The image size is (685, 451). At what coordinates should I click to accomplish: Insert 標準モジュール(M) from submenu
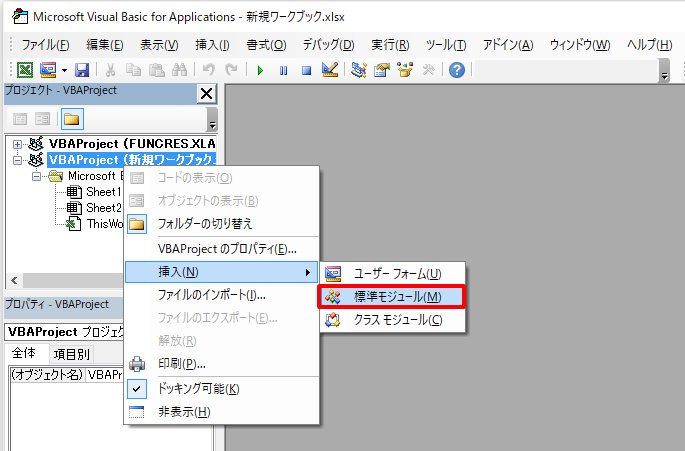(392, 297)
